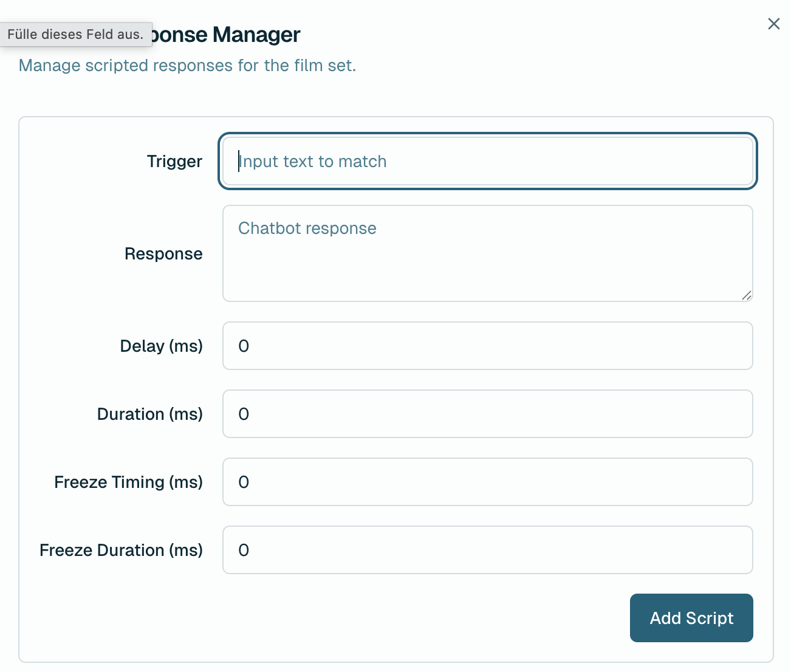Click the Add Script button
Image resolution: width=791 pixels, height=672 pixels.
(x=691, y=618)
